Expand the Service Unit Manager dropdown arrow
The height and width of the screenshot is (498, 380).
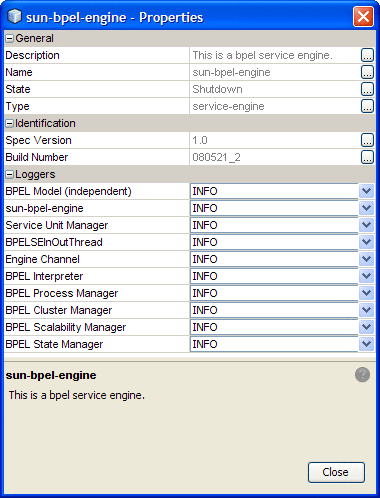(366, 225)
